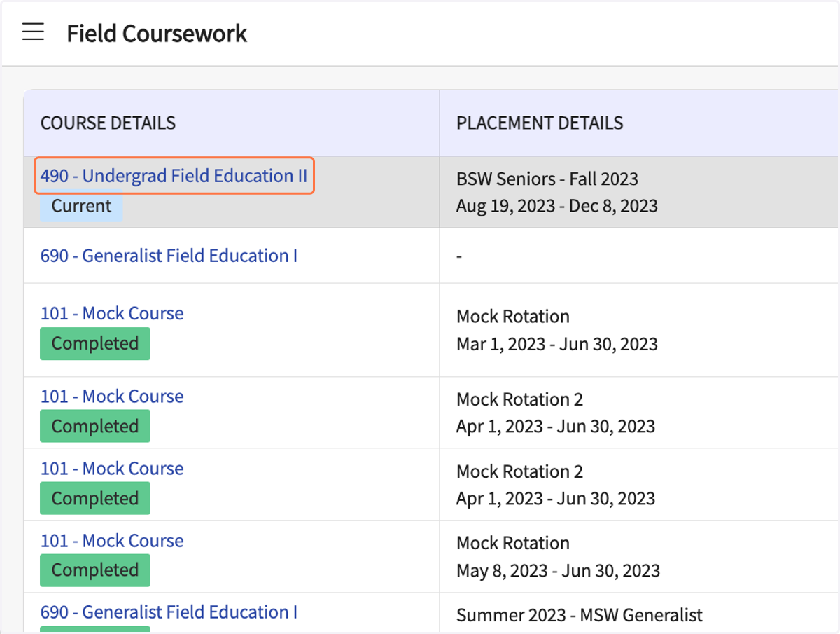Screen dimensions: 840x634
Task: Select the 'Aug 19, 2023 - Dec 8, 2023' date range
Action: pos(557,206)
